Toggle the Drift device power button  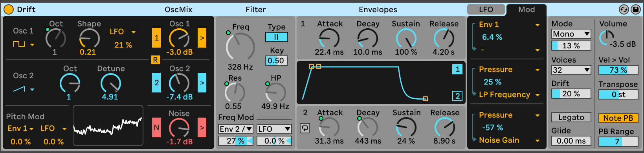8,9
